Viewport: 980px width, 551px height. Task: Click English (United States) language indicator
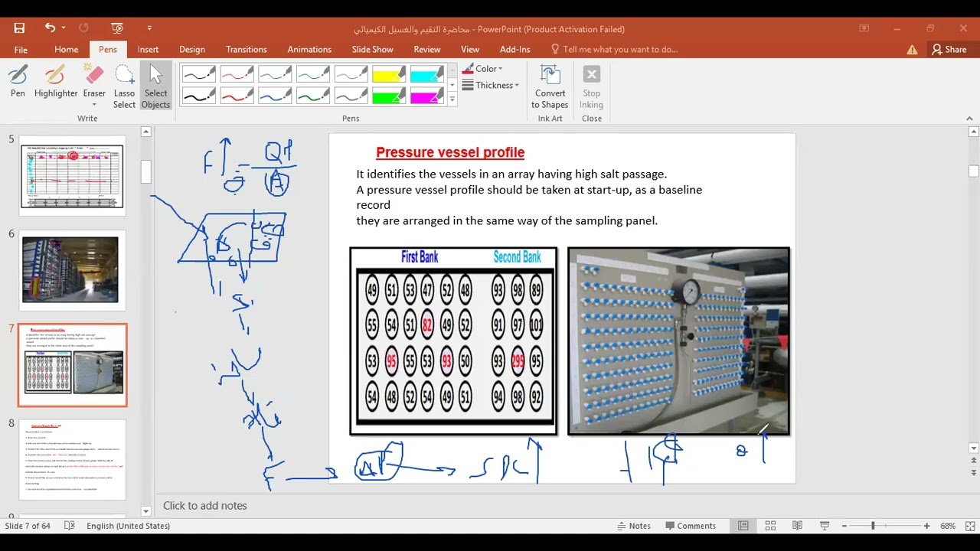[x=128, y=526]
